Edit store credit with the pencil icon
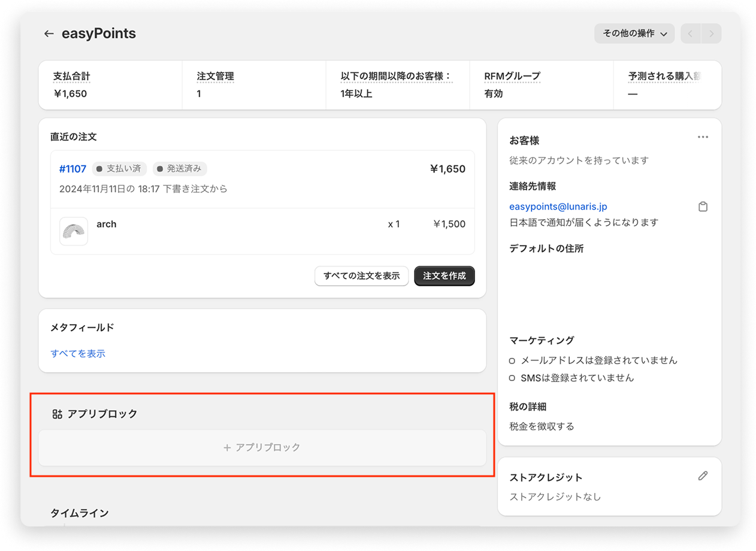The image size is (756, 551). [703, 476]
